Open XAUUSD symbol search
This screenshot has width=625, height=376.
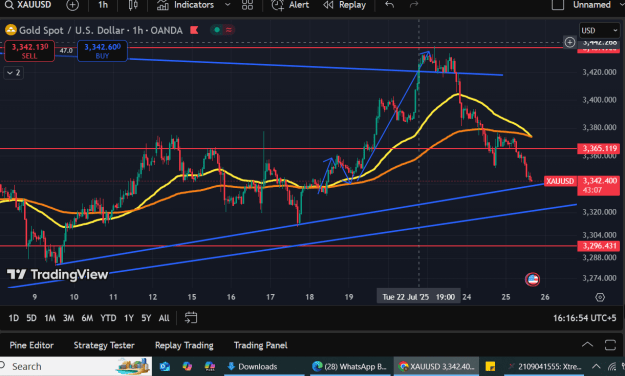click(28, 5)
